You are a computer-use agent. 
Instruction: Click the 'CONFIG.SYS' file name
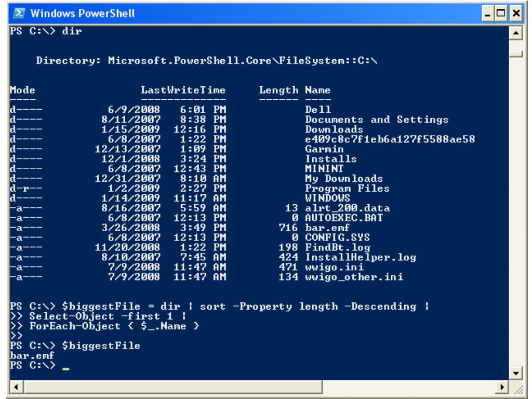[x=337, y=237]
